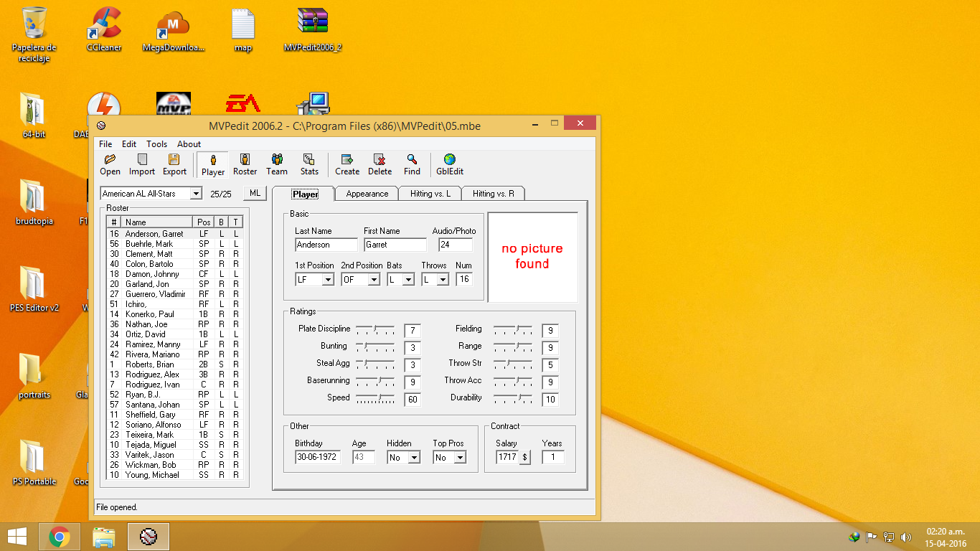Select Rodriguez, Alex in roster
This screenshot has height=551, width=980.
(175, 375)
